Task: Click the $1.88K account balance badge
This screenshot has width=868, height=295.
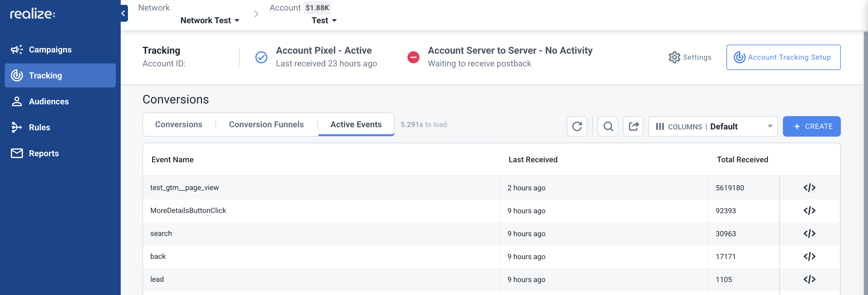Action: click(x=317, y=8)
